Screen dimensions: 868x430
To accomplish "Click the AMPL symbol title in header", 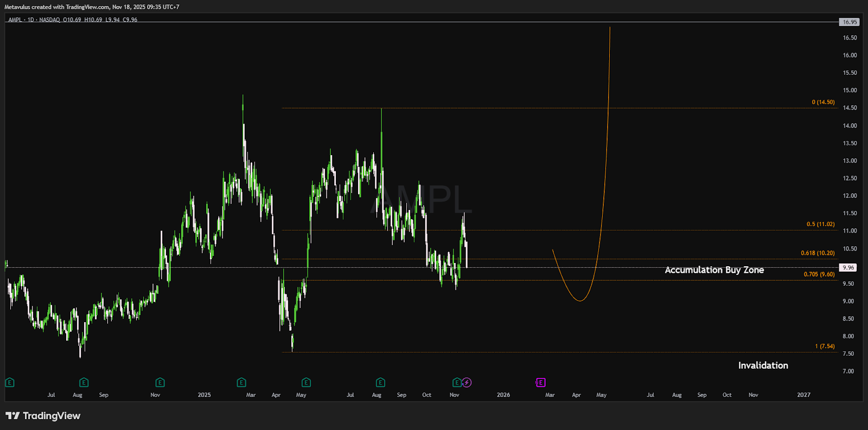I will [x=15, y=20].
